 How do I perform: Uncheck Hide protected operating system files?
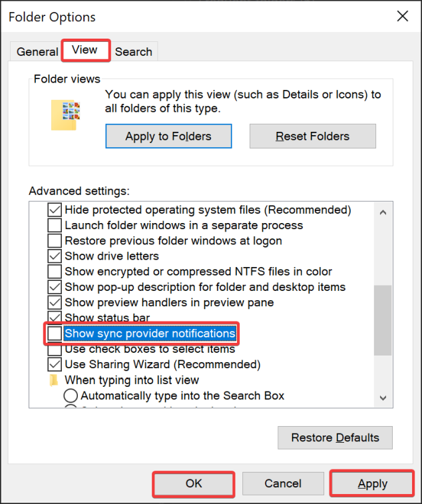(x=55, y=210)
